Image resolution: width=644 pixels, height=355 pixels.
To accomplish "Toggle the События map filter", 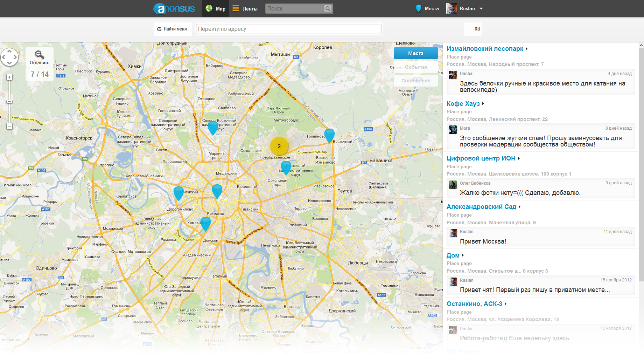I will [x=415, y=67].
